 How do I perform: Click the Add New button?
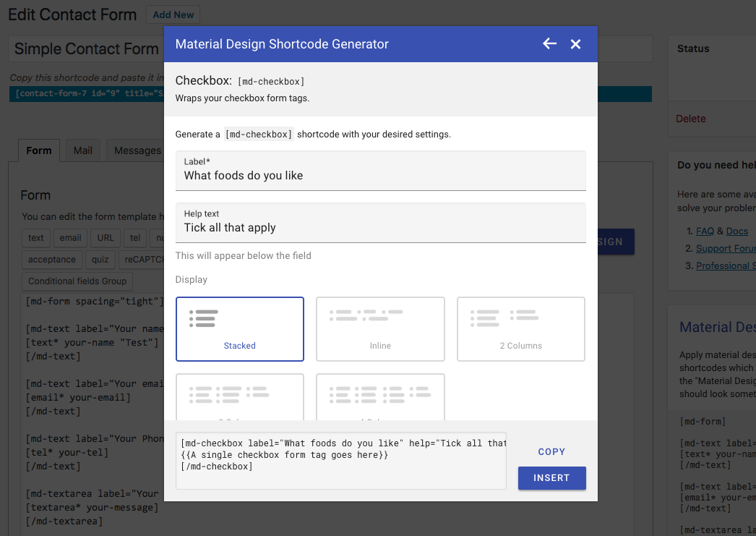(x=173, y=14)
